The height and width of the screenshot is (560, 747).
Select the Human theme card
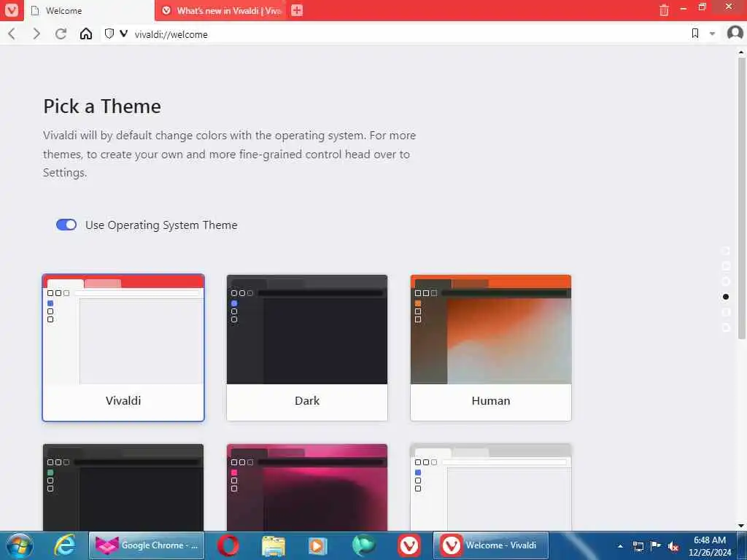491,348
